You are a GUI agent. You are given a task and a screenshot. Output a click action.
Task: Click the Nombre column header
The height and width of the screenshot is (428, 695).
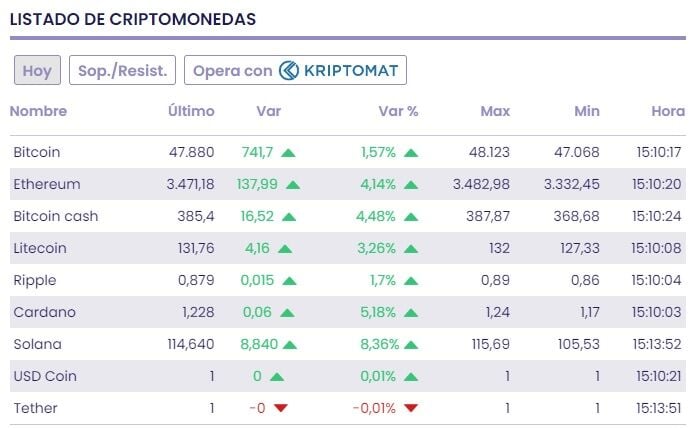[x=38, y=111]
